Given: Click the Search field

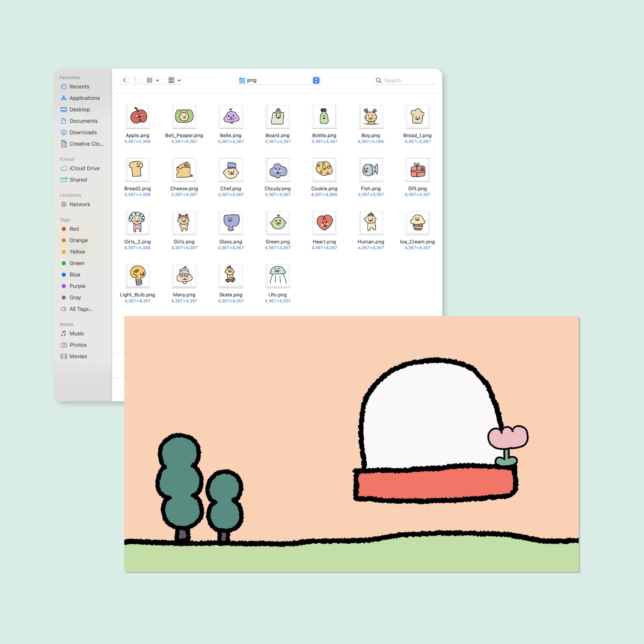Looking at the screenshot, I should click(x=404, y=80).
